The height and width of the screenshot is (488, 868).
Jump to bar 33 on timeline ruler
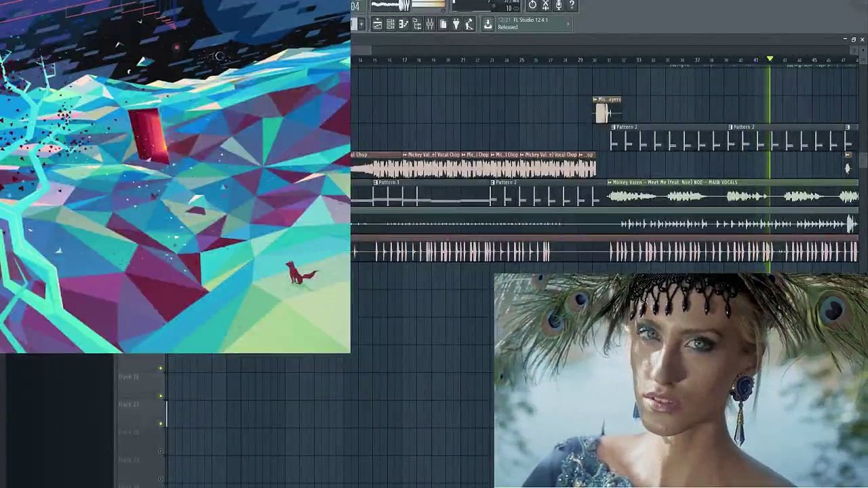[x=638, y=60]
